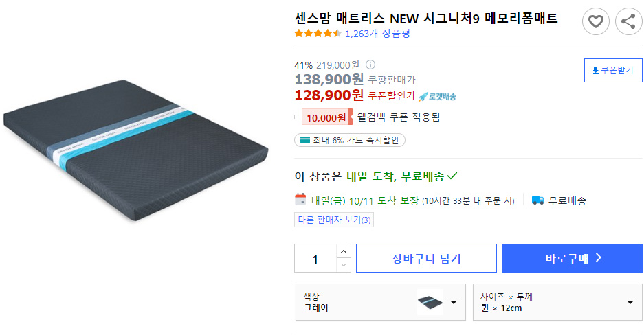Click the star rating graphic
This screenshot has width=644, height=335.
pos(318,34)
